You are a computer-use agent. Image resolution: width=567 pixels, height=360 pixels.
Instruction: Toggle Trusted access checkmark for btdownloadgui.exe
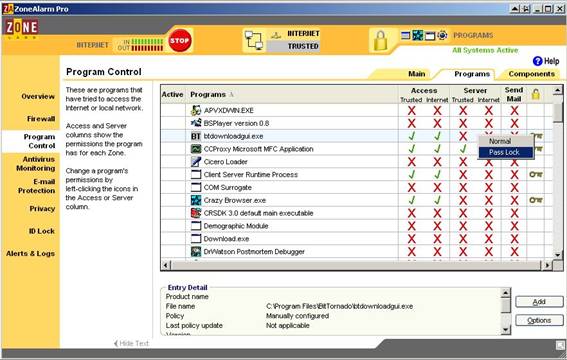412,136
